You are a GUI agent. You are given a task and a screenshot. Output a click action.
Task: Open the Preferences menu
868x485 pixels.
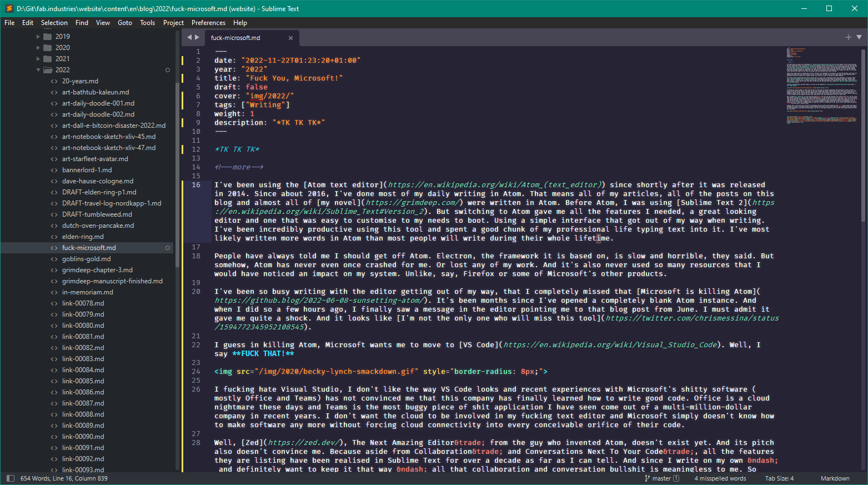208,23
